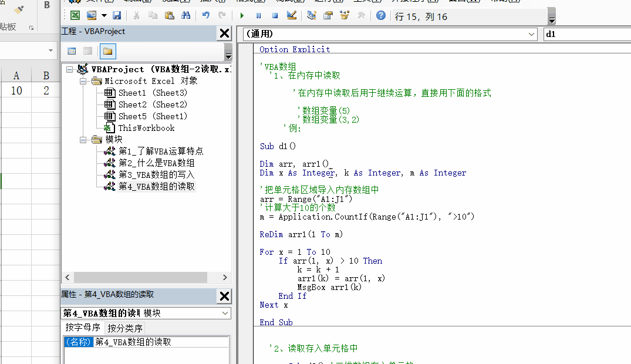This screenshot has width=631, height=364.
Task: Open Excel name box dropdown arrow
Action: pyautogui.click(x=50, y=50)
